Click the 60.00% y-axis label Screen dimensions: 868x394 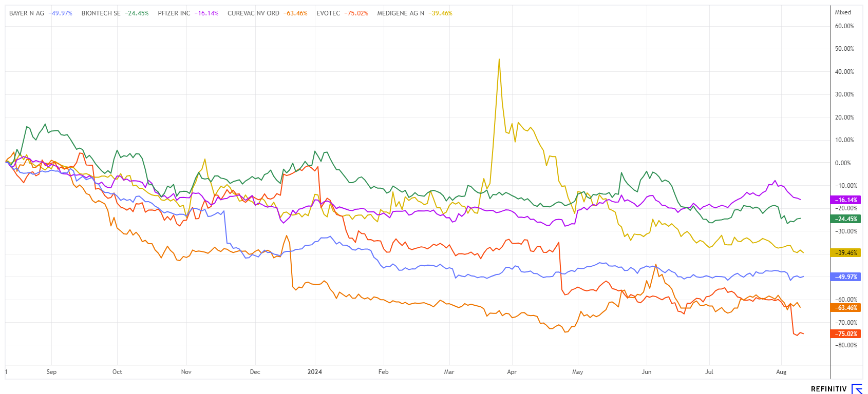point(844,26)
